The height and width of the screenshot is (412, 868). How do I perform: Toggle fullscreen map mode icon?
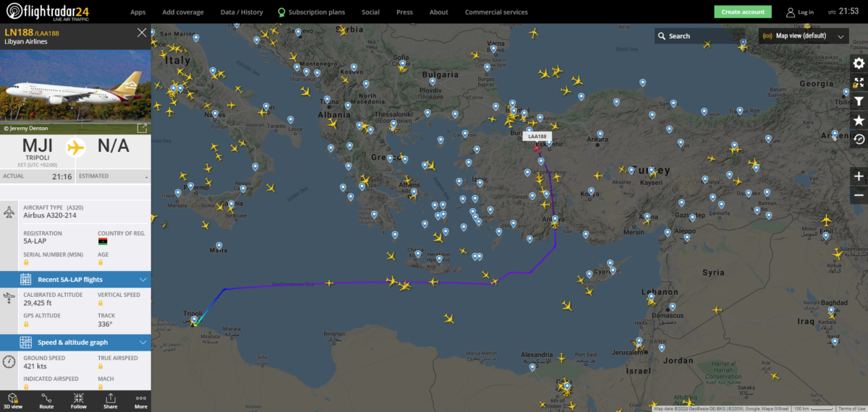click(x=859, y=82)
